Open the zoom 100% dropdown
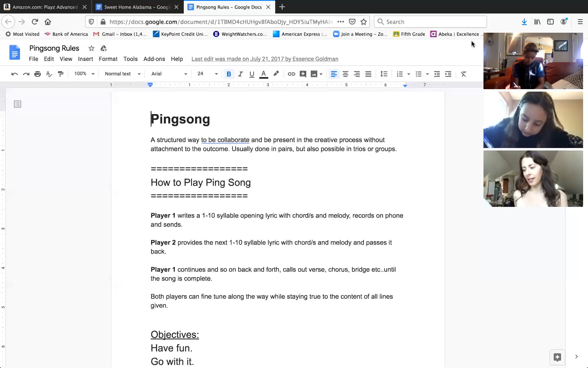Screen dimensions: 588x368 point(84,74)
